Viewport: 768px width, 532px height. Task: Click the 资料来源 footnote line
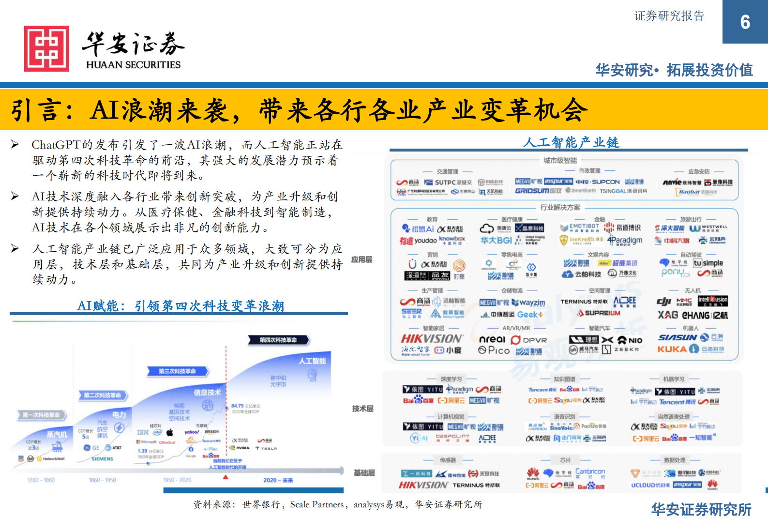tap(338, 504)
